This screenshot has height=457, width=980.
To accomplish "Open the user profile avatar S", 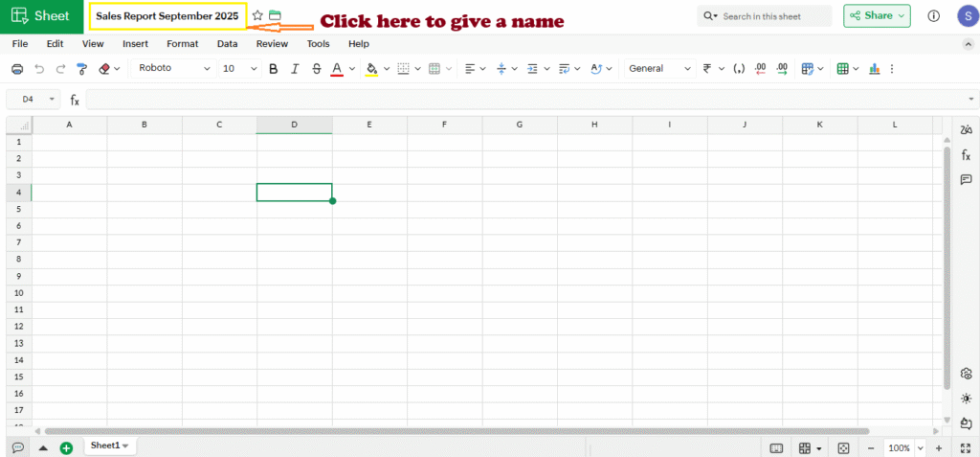I will [967, 16].
